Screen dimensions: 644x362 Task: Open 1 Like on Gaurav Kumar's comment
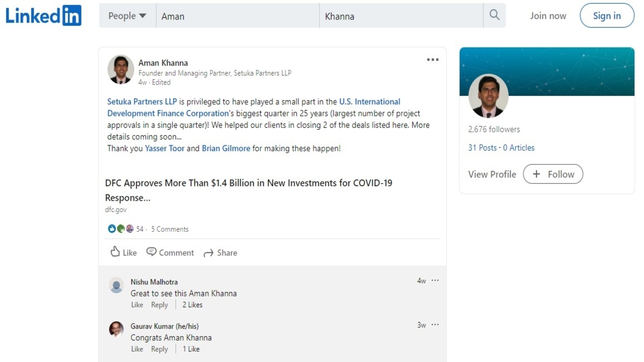click(191, 349)
